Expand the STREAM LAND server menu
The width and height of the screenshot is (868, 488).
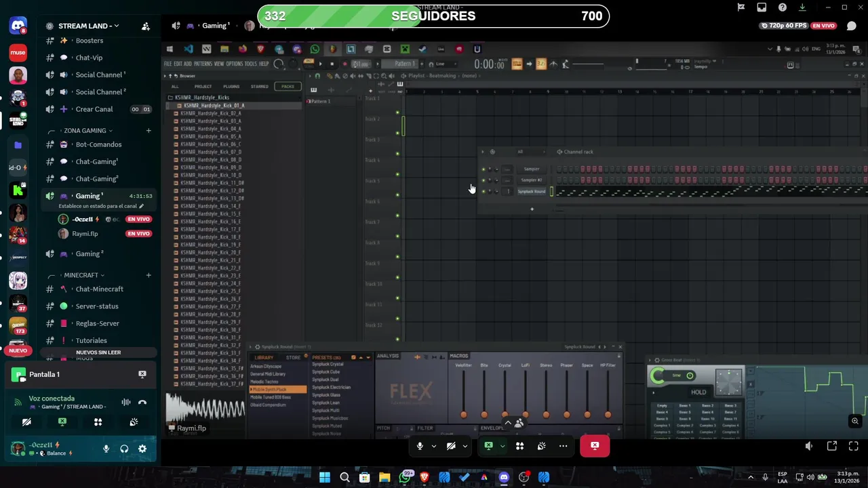[89, 26]
